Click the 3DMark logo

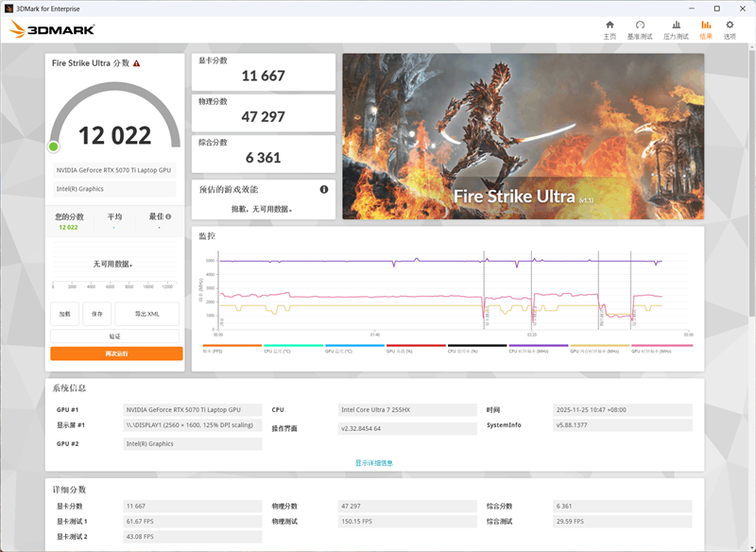click(51, 29)
